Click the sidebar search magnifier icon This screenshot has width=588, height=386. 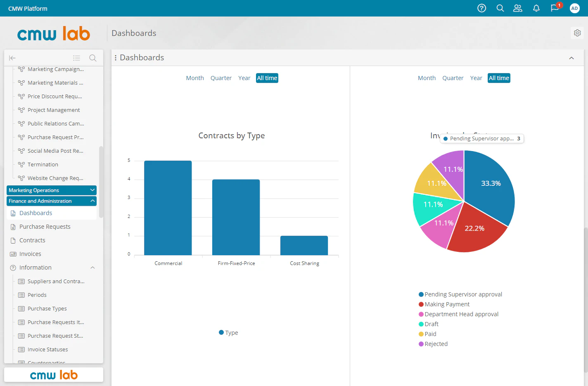click(92, 58)
